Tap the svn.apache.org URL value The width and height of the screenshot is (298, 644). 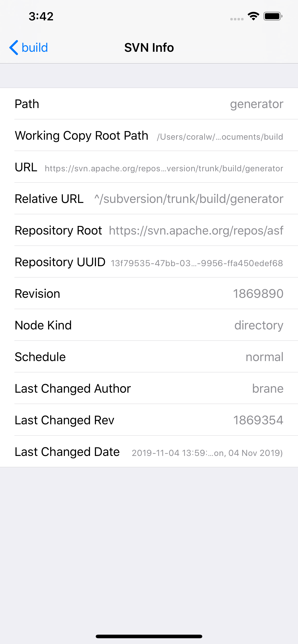(164, 168)
